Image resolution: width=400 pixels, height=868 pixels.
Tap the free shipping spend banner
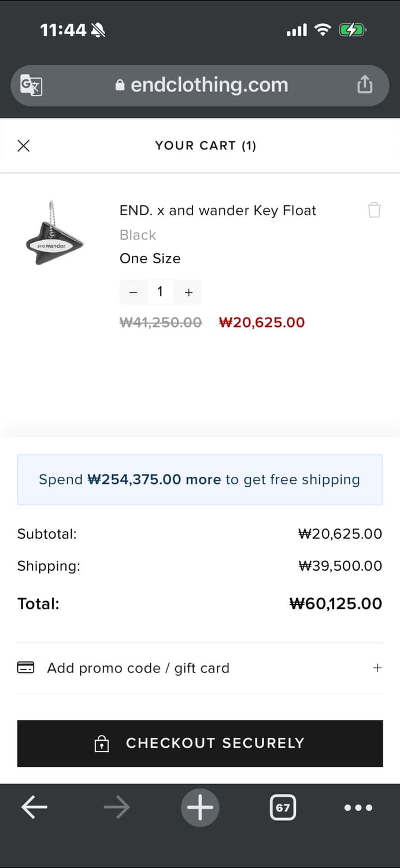(x=199, y=480)
